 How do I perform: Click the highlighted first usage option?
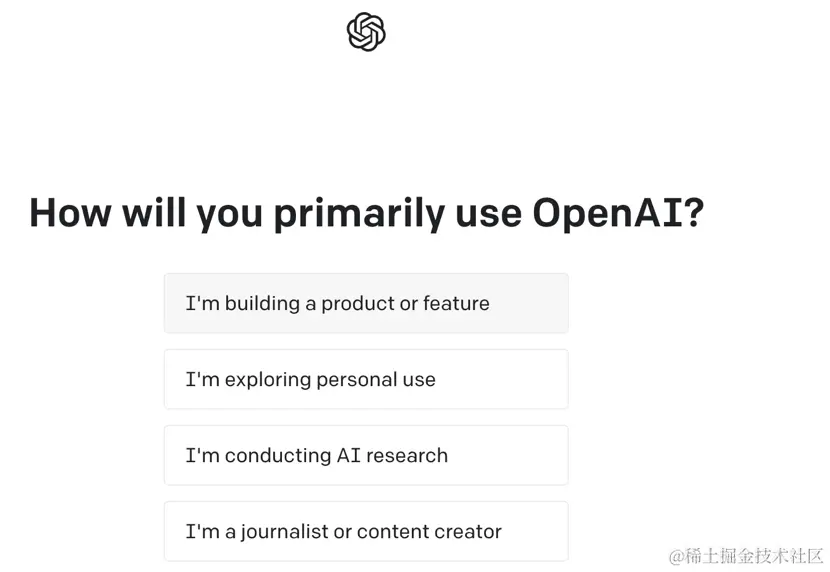tap(366, 303)
